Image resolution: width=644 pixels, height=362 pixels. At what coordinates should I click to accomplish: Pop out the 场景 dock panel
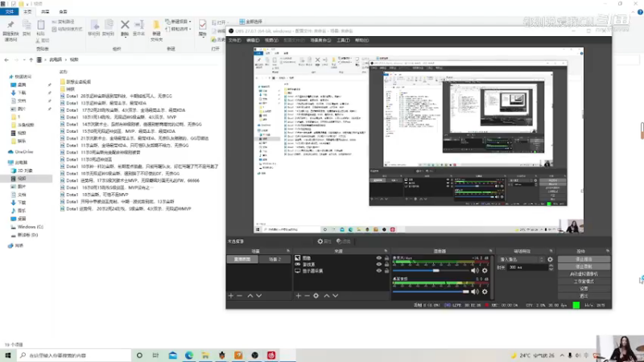(288, 251)
